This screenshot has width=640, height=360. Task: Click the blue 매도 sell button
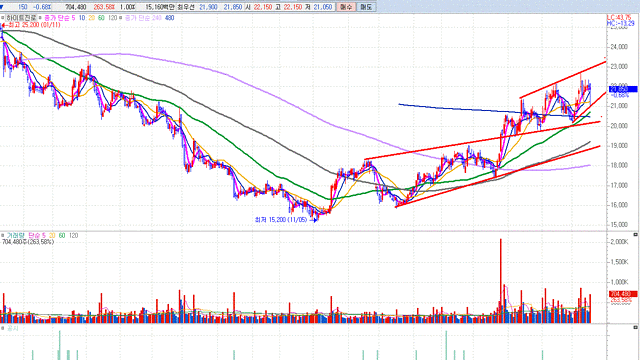366,7
